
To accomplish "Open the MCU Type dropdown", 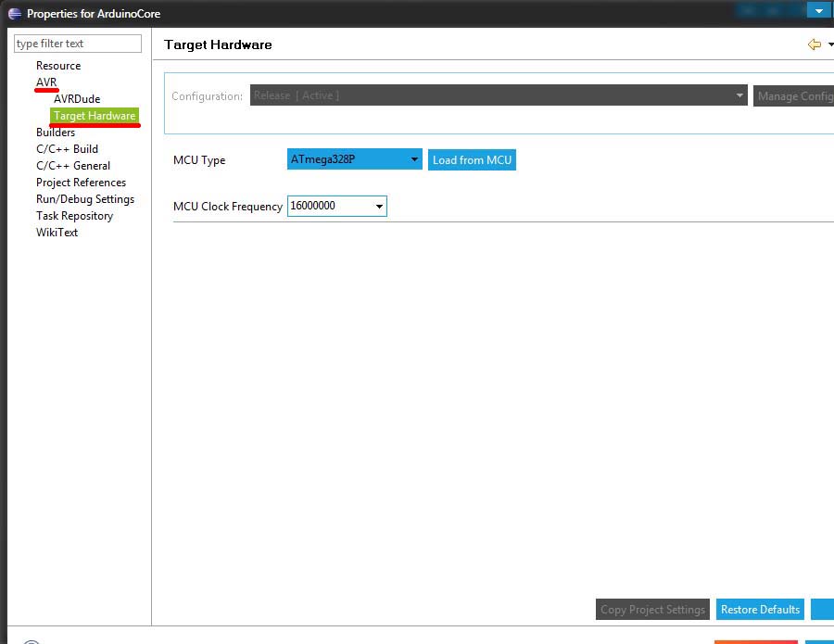I will pyautogui.click(x=354, y=159).
